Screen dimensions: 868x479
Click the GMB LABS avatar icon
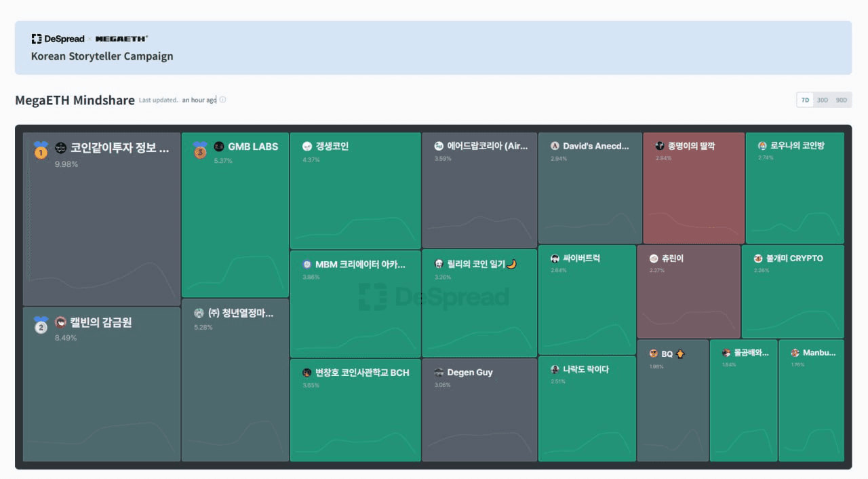pos(219,147)
